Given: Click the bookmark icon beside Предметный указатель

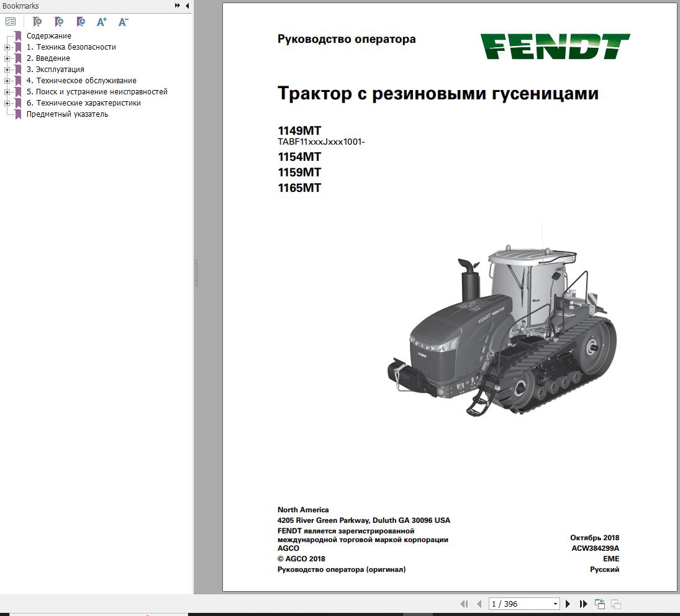Looking at the screenshot, I should tap(18, 114).
